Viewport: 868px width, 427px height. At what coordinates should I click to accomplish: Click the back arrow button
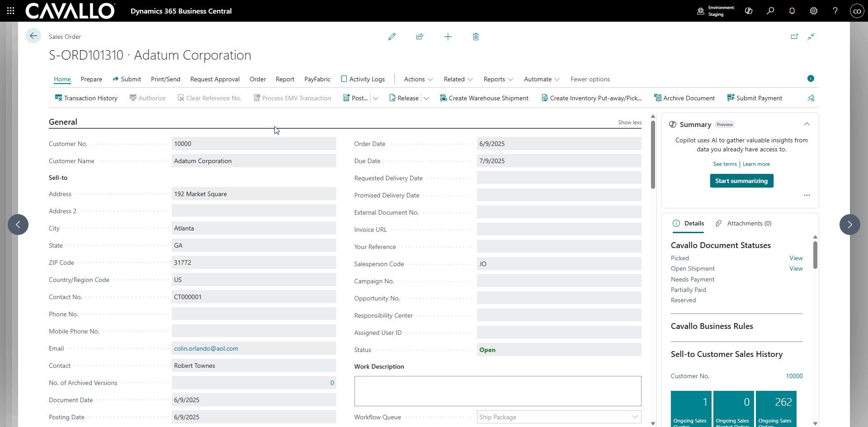(x=33, y=36)
